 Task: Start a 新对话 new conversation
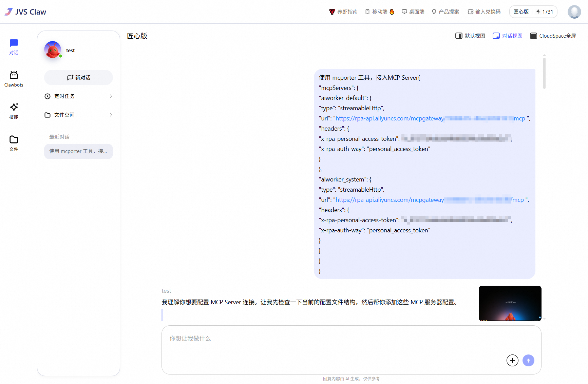pos(78,78)
